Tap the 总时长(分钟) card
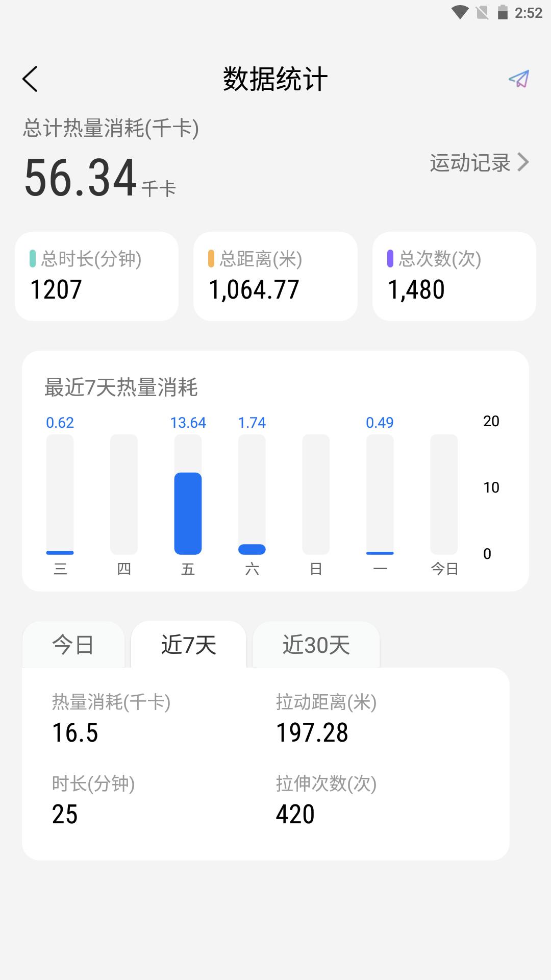 (97, 276)
